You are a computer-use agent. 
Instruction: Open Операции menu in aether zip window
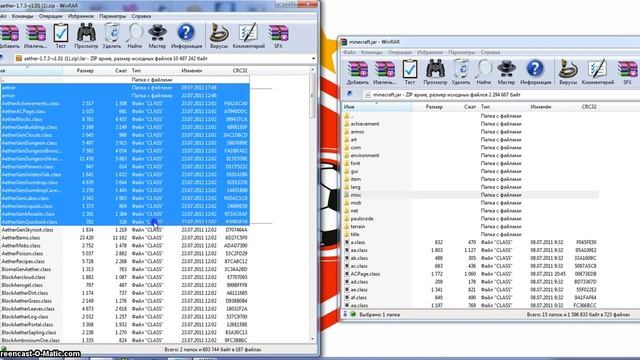pos(51,16)
